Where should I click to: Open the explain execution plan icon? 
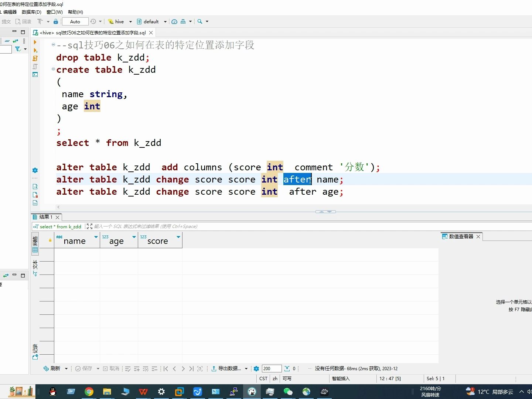point(35,66)
